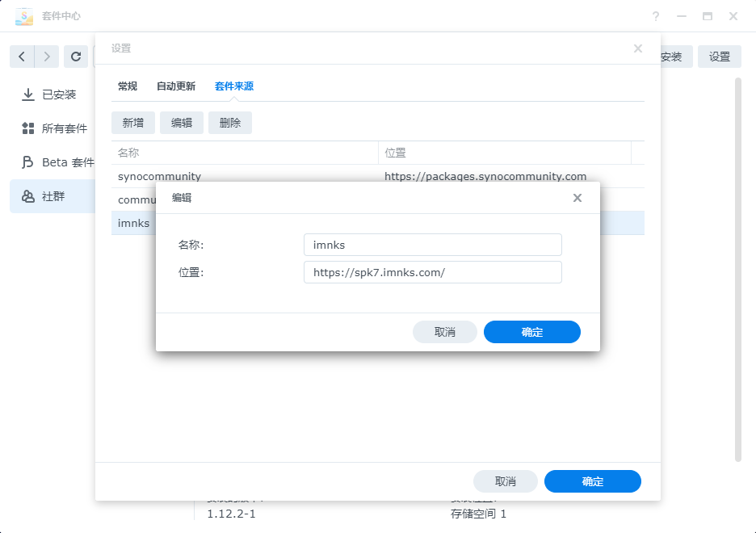The image size is (756, 533).
Task: Click the 名称 input field
Action: click(x=432, y=245)
